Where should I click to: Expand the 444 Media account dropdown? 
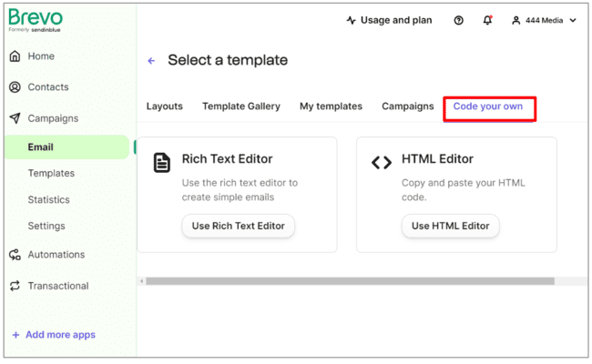tap(544, 21)
